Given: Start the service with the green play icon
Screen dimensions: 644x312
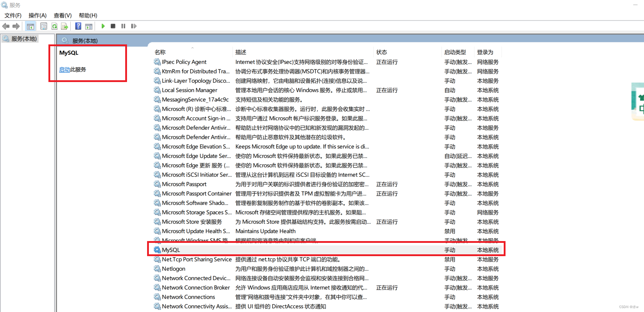Looking at the screenshot, I should (x=103, y=26).
